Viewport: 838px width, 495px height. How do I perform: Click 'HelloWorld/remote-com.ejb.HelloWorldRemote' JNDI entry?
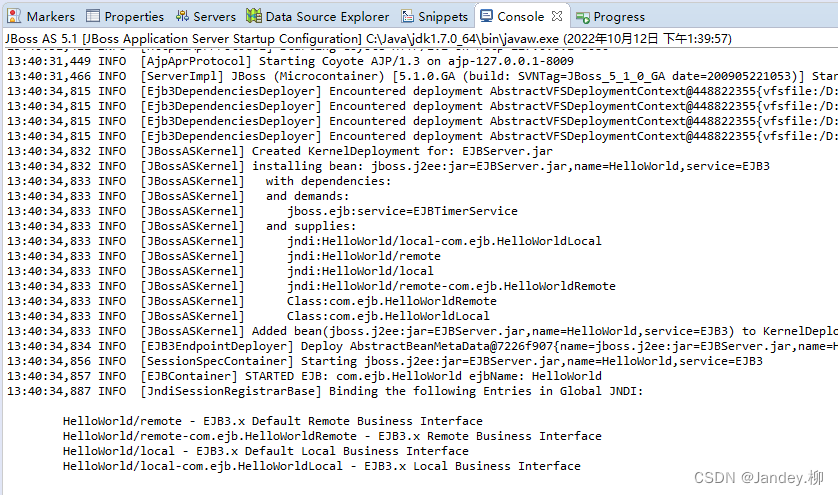(x=332, y=436)
